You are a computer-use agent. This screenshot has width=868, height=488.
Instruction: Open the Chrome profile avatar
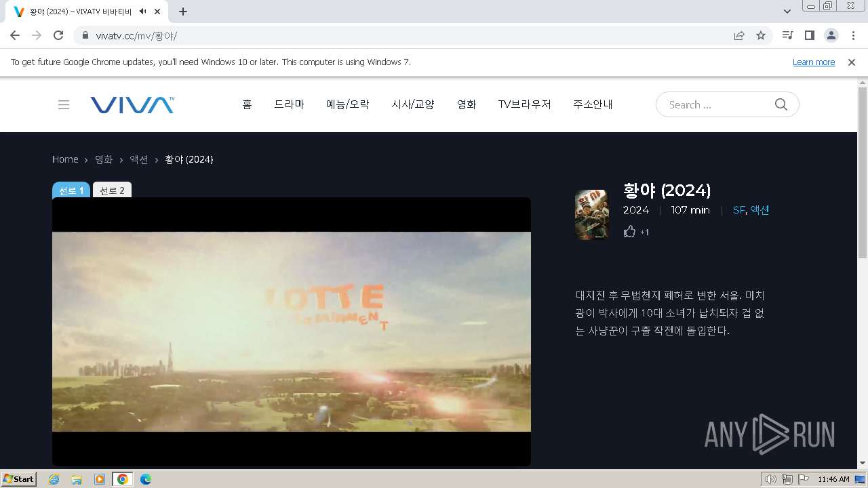(x=831, y=35)
